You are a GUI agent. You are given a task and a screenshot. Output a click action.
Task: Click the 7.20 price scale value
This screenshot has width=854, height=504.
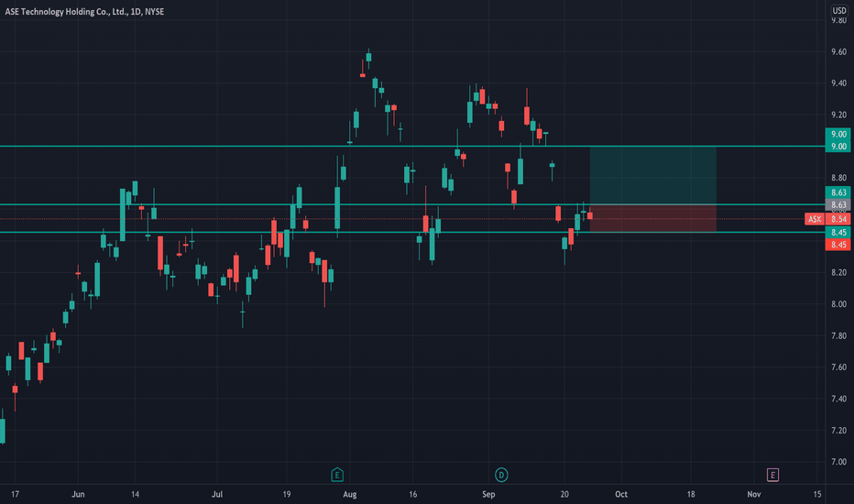tap(838, 431)
